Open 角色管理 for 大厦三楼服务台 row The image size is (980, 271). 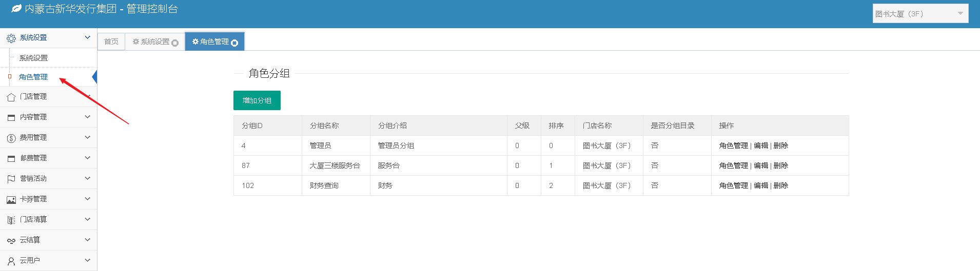733,165
